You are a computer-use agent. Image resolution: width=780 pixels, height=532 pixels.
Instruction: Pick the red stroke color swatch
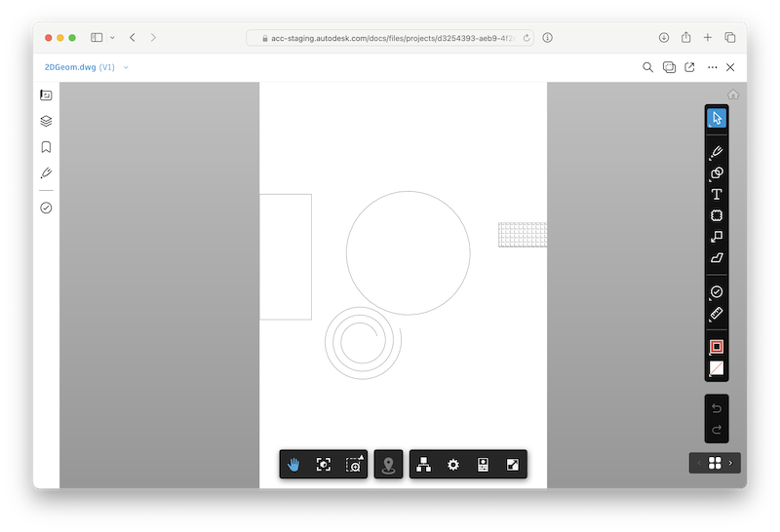tap(717, 347)
